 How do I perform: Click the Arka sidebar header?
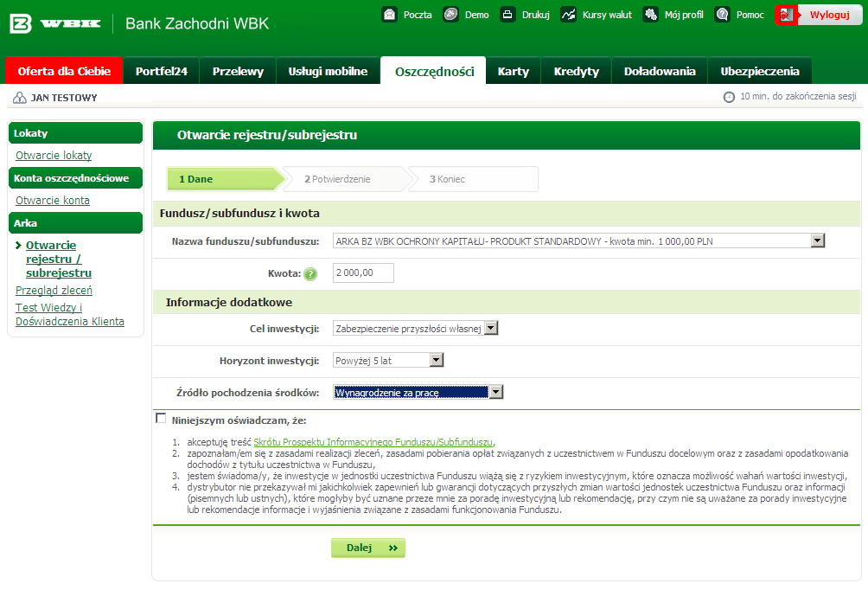[75, 222]
